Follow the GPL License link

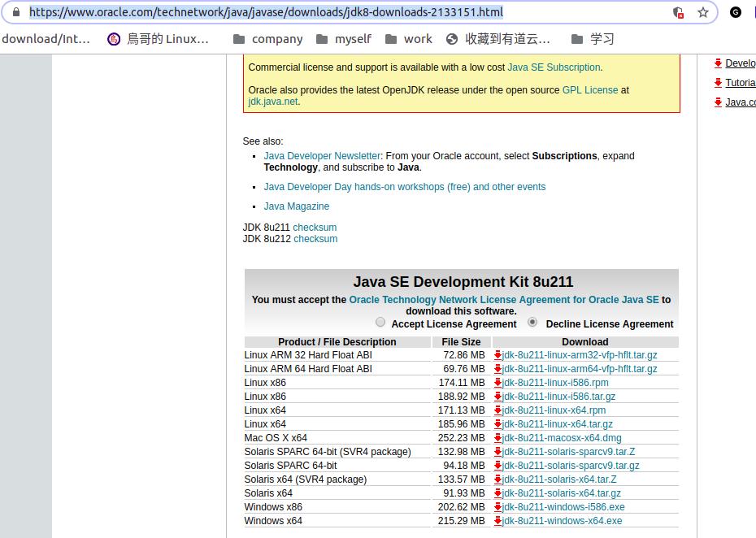pyautogui.click(x=590, y=90)
